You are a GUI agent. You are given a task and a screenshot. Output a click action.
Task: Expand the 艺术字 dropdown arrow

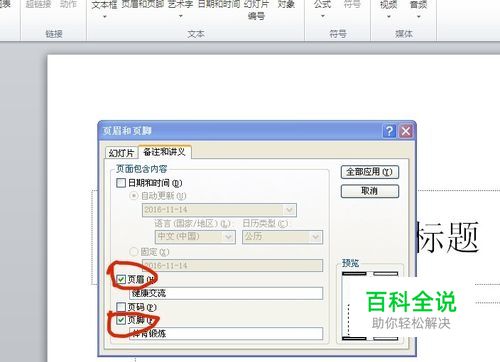180,16
